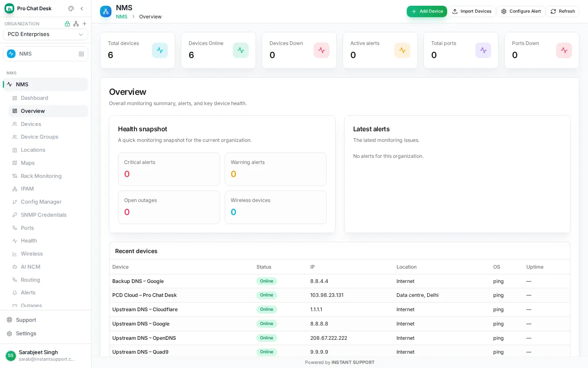Click the Pro Chat Desk logo
Screen dimensions: 588x368
(9, 9)
